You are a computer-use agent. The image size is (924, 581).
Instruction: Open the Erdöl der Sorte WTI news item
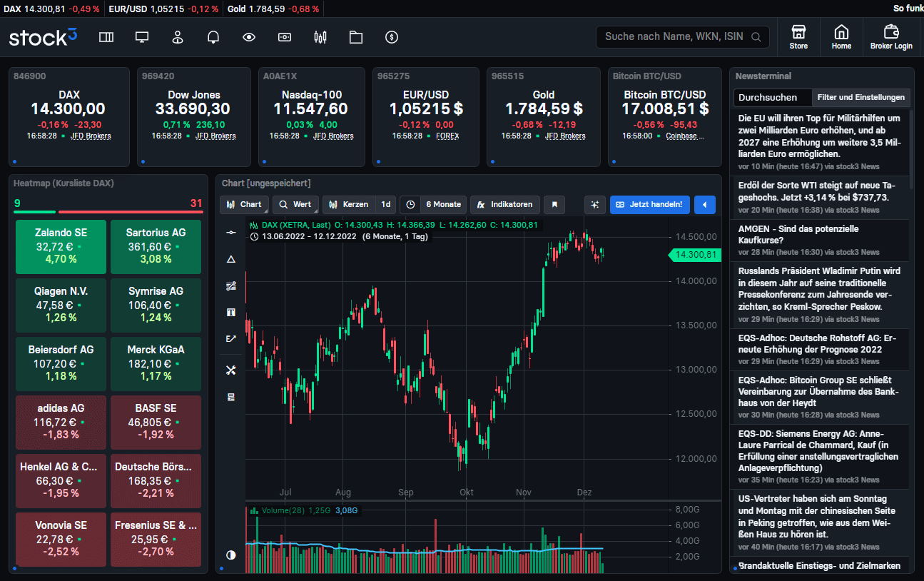821,196
